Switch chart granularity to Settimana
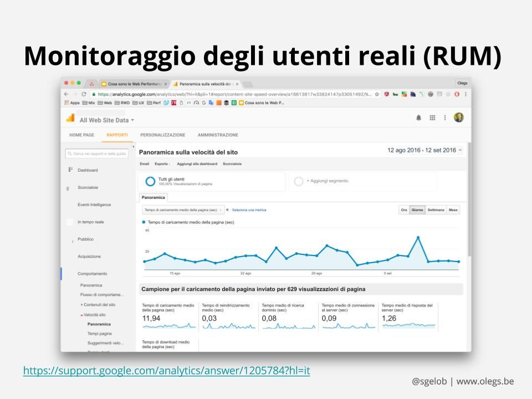 pyautogui.click(x=436, y=210)
